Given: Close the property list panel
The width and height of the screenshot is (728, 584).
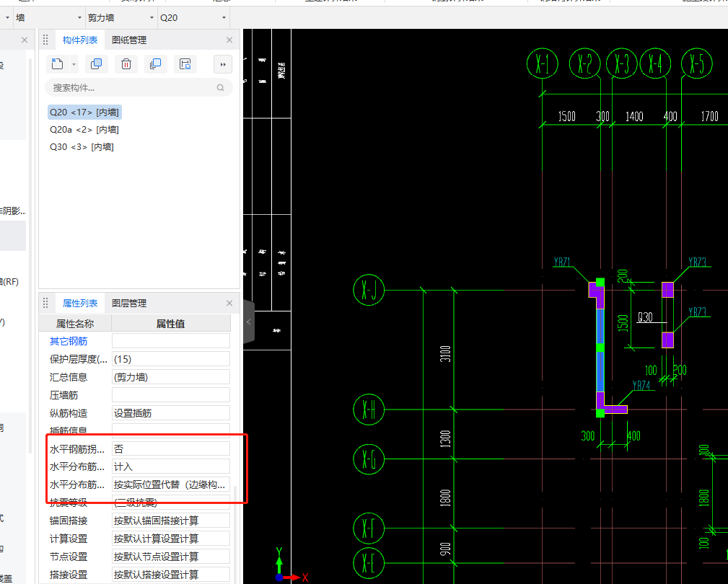Looking at the screenshot, I should coord(229,304).
